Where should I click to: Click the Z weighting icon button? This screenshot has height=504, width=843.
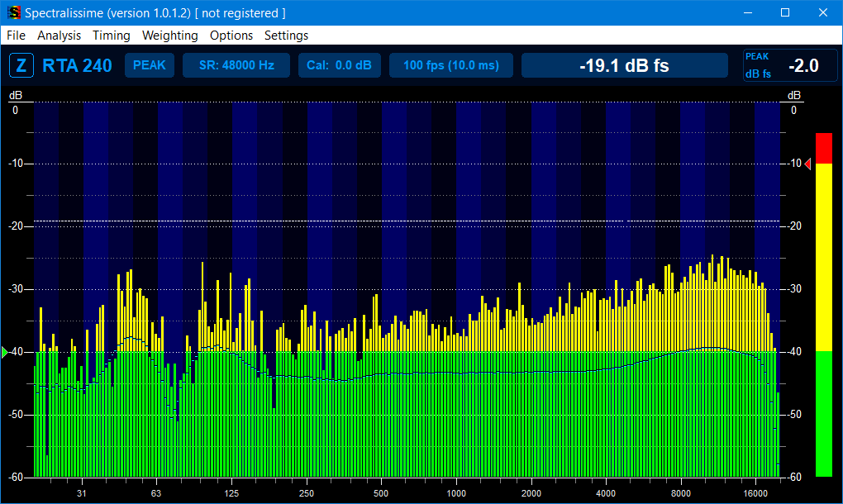[x=21, y=65]
